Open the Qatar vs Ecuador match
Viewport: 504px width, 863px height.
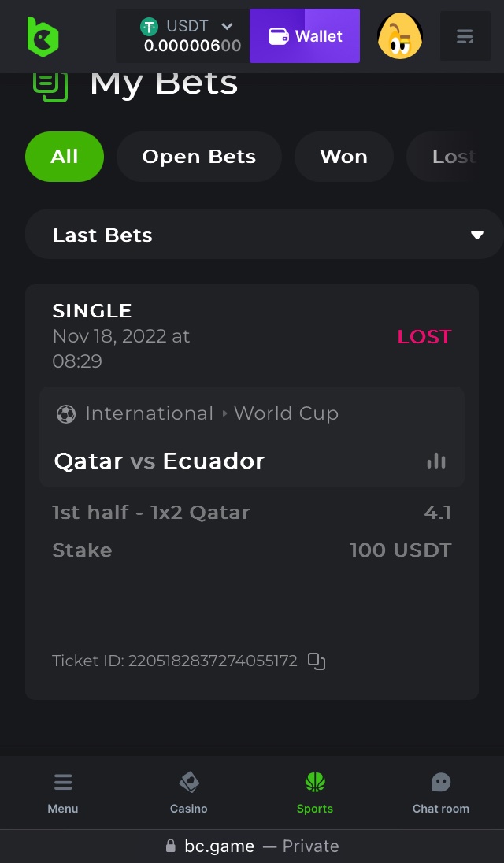(159, 461)
